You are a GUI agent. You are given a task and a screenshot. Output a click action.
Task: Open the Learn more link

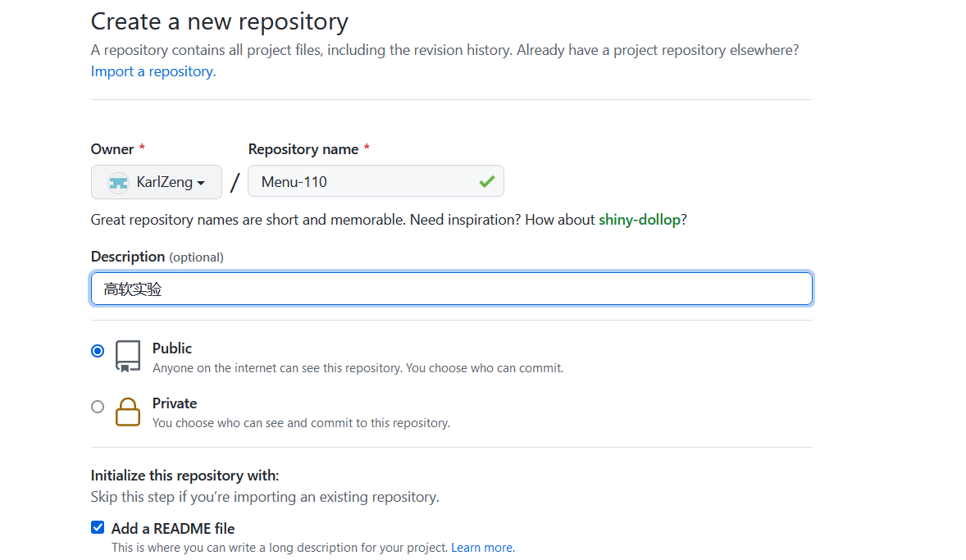pyautogui.click(x=483, y=548)
